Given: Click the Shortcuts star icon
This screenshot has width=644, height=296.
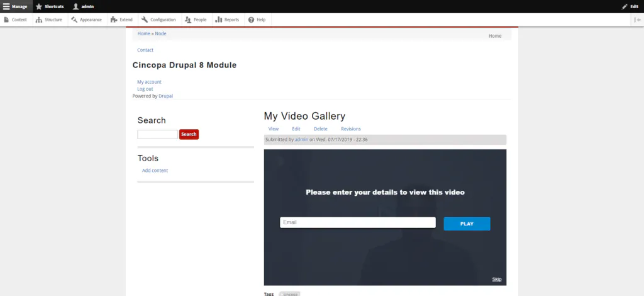Looking at the screenshot, I should click(x=39, y=6).
